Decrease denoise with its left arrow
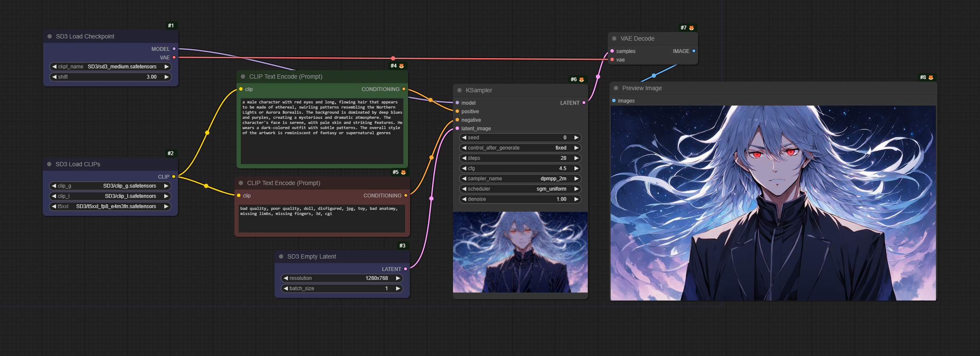Screen dimensions: 980x356 coord(464,199)
